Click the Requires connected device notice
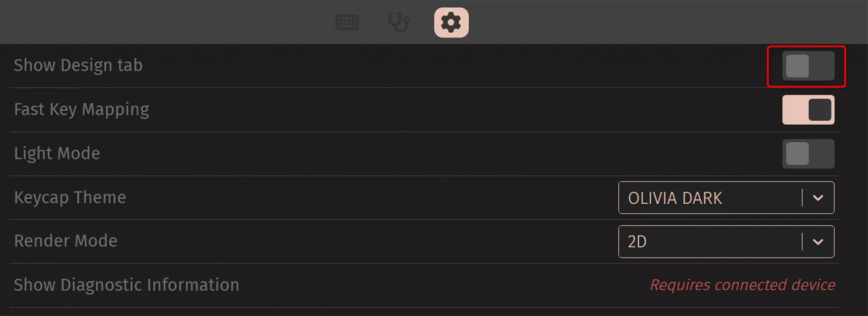 (x=742, y=285)
